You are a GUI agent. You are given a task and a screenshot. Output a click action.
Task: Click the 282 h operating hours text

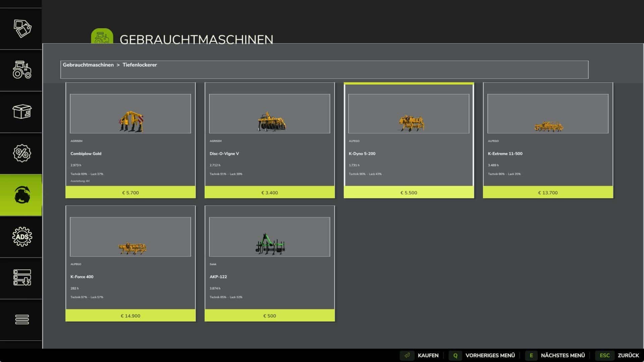click(74, 288)
